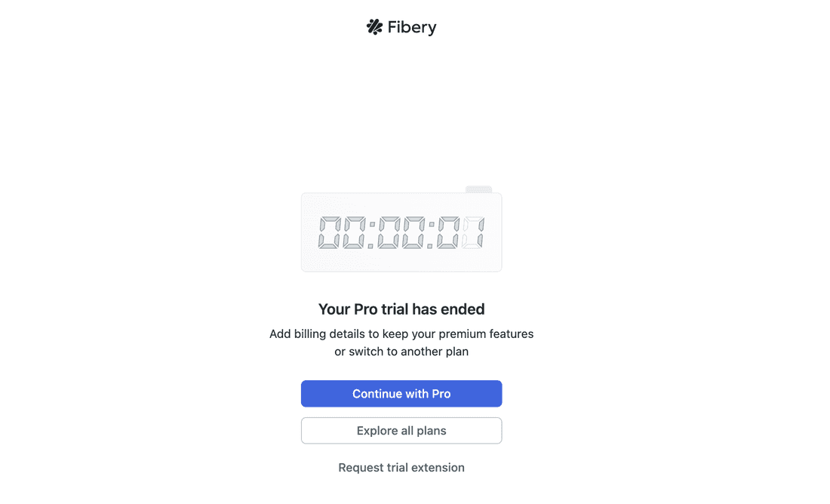
Task: Click the flashing last digit of the timer
Action: (474, 231)
